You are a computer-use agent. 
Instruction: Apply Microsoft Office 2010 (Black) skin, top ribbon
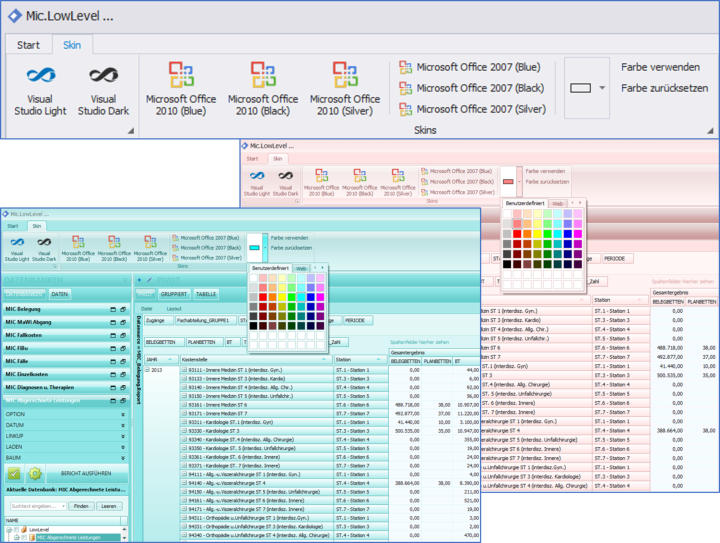pyautogui.click(x=263, y=87)
